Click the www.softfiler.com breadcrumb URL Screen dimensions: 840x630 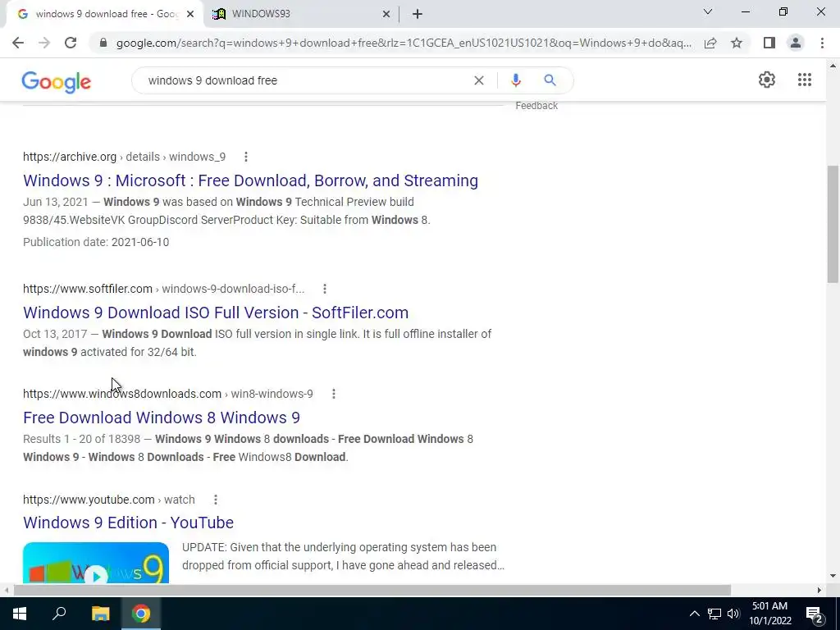[163, 289]
